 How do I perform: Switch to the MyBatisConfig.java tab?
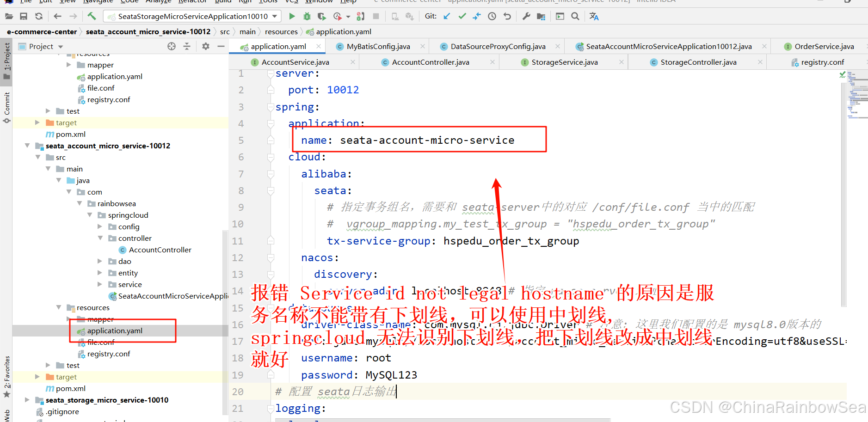click(378, 46)
